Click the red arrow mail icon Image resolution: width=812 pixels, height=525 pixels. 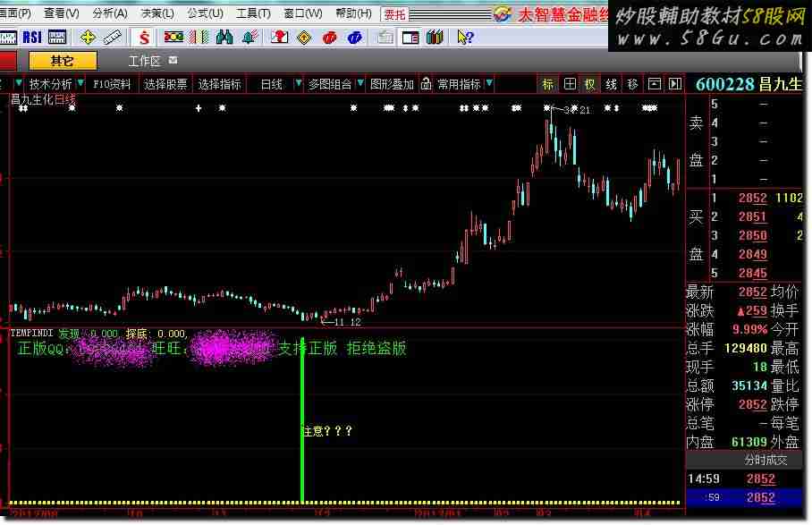tap(280, 38)
